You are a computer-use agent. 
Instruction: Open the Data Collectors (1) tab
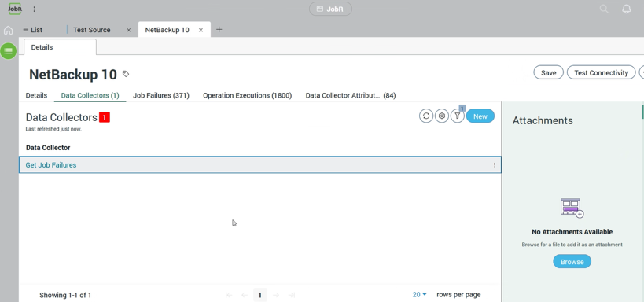tap(90, 95)
